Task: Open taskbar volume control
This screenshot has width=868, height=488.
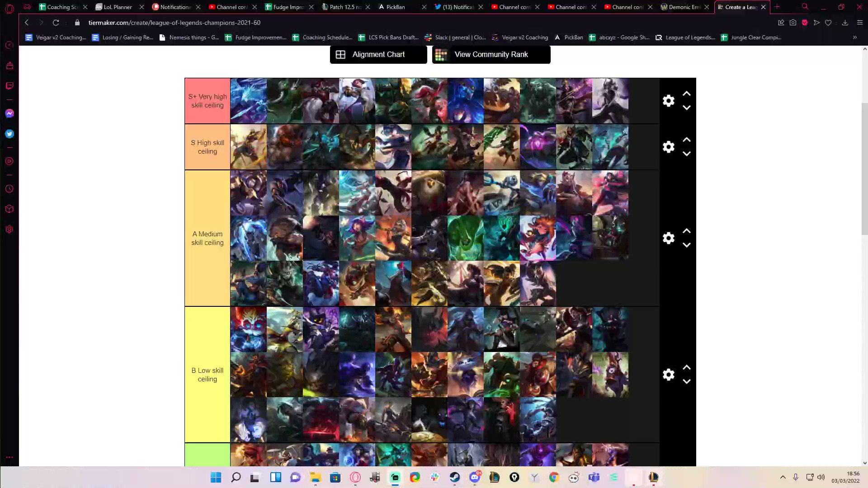Action: pyautogui.click(x=821, y=477)
